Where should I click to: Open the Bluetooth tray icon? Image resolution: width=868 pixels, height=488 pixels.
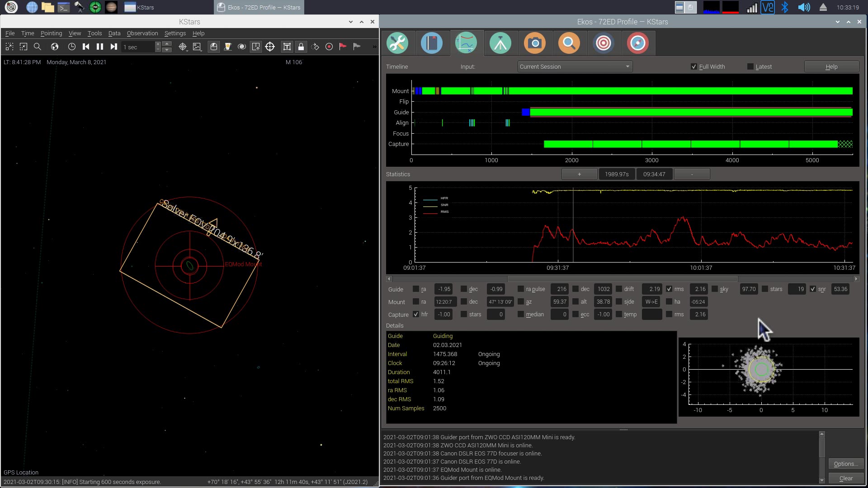[x=785, y=7]
